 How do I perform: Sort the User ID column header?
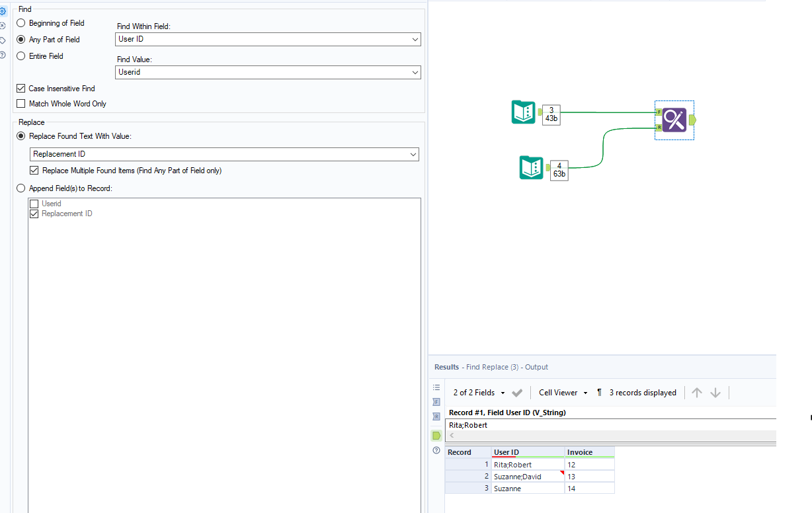pyautogui.click(x=506, y=452)
